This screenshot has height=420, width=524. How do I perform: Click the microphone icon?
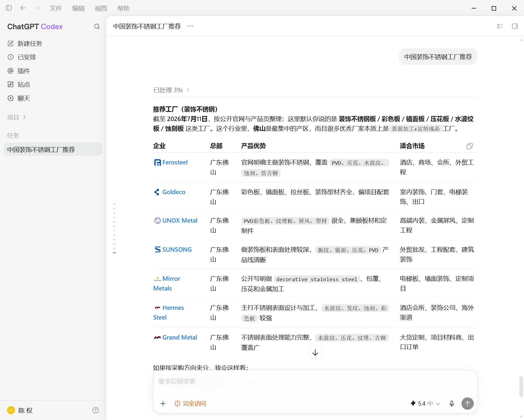coord(452,404)
